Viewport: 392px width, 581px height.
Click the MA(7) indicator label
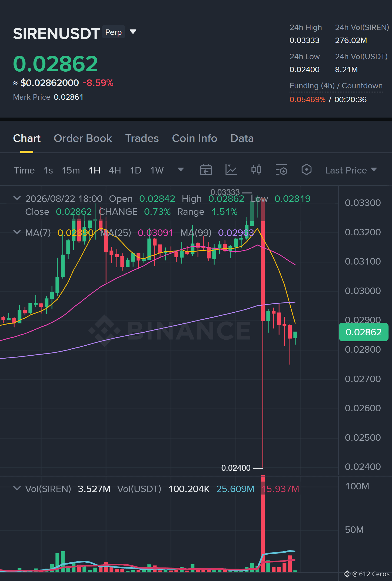tap(38, 233)
